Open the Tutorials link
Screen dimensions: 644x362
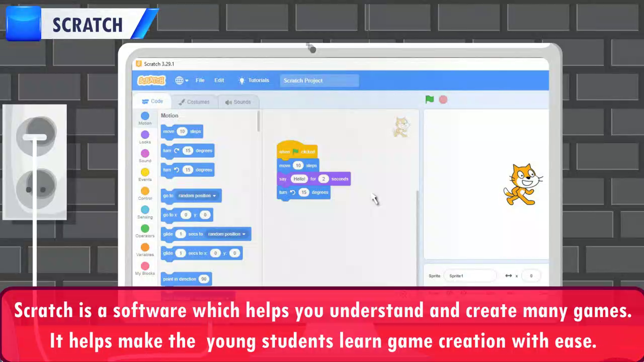[x=254, y=80]
